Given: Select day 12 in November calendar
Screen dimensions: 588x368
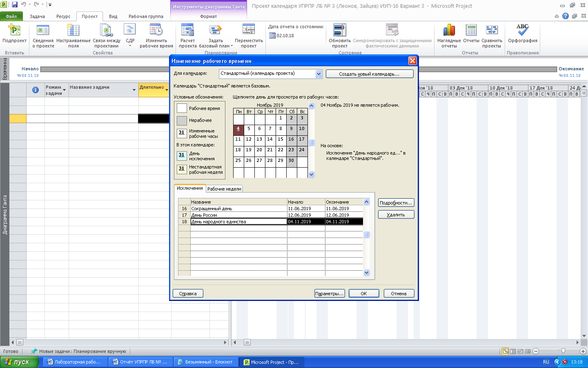Looking at the screenshot, I should [x=249, y=141].
